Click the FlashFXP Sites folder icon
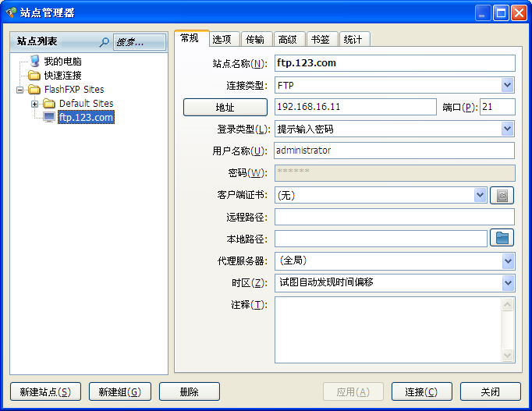The width and height of the screenshot is (532, 411). coord(34,89)
